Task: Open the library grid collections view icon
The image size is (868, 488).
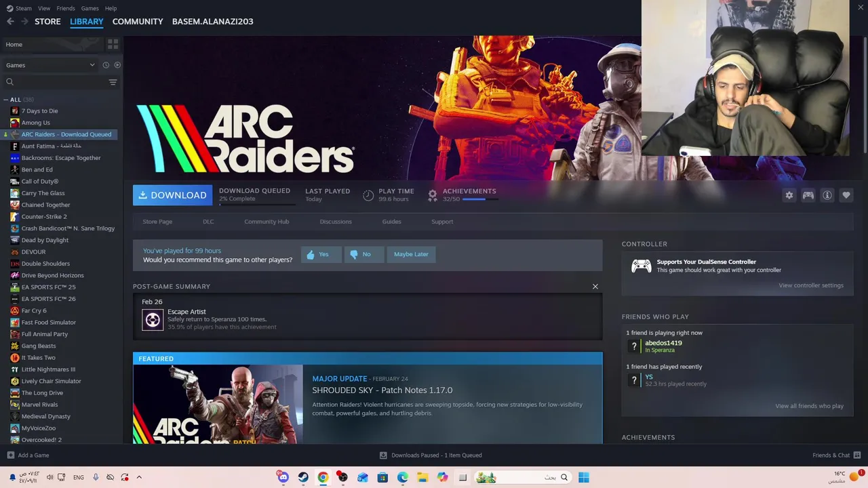Action: point(113,44)
